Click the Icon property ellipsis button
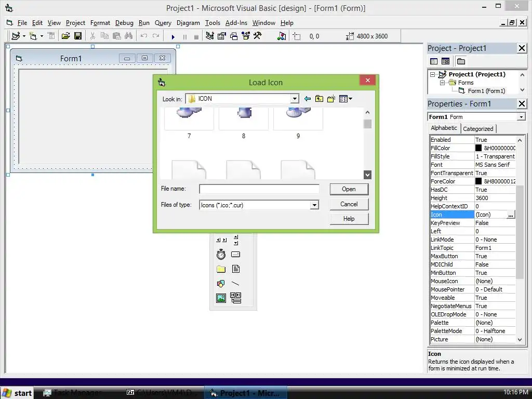The image size is (532, 399). (x=510, y=215)
